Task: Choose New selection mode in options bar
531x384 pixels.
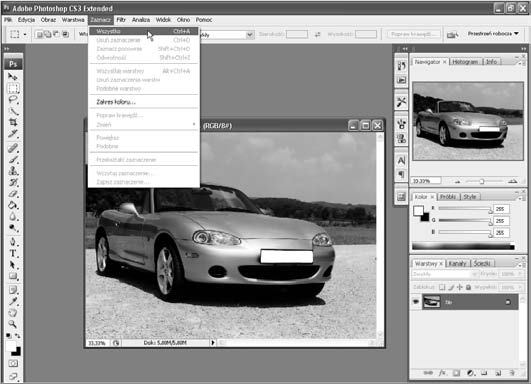Action: (x=40, y=34)
